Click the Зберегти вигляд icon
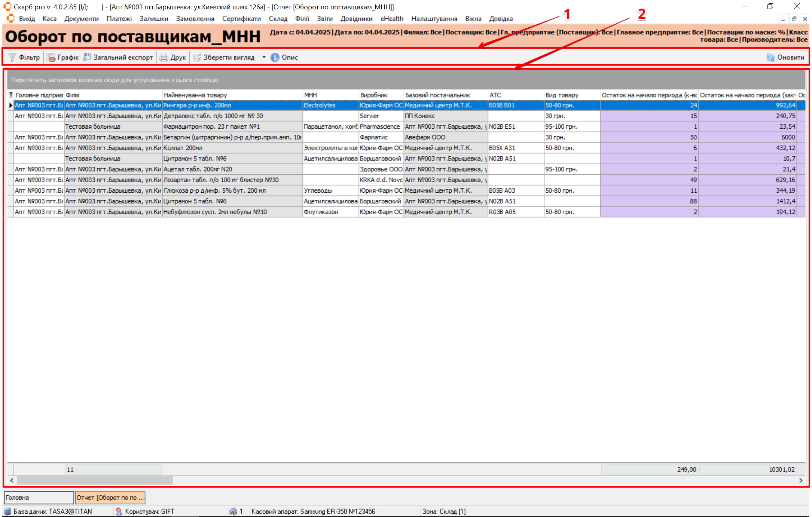 (x=197, y=57)
